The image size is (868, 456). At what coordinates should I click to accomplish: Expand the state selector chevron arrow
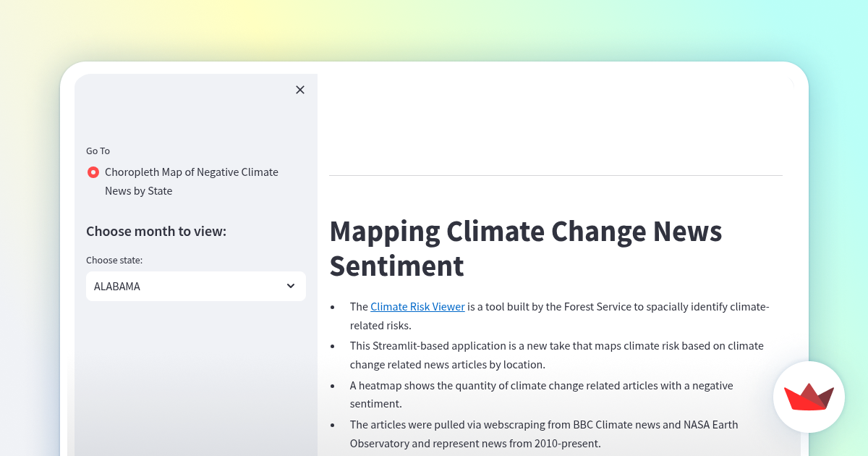pos(291,286)
